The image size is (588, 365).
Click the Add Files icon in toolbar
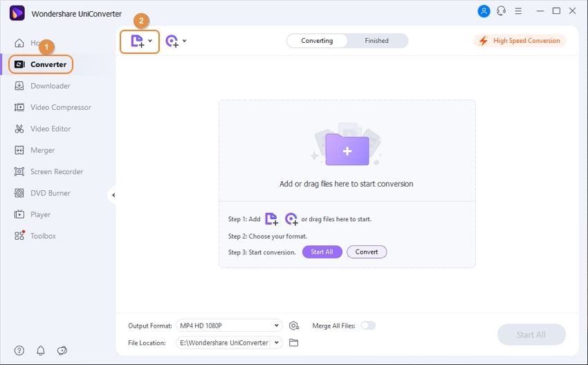click(137, 41)
